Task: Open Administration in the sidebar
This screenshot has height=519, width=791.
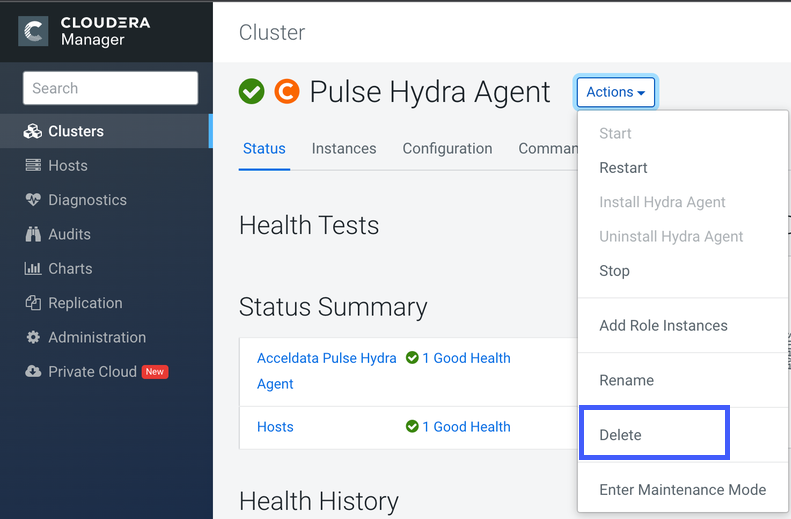Action: 105,337
